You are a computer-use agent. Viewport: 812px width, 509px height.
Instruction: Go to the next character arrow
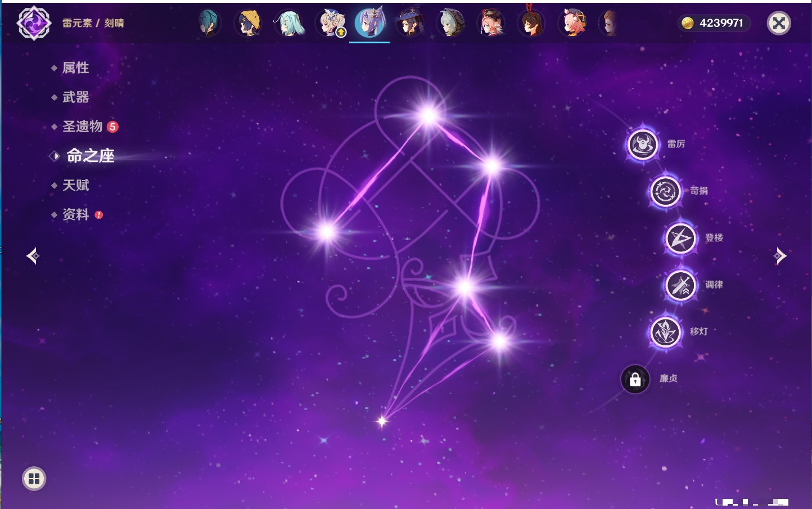[780, 256]
